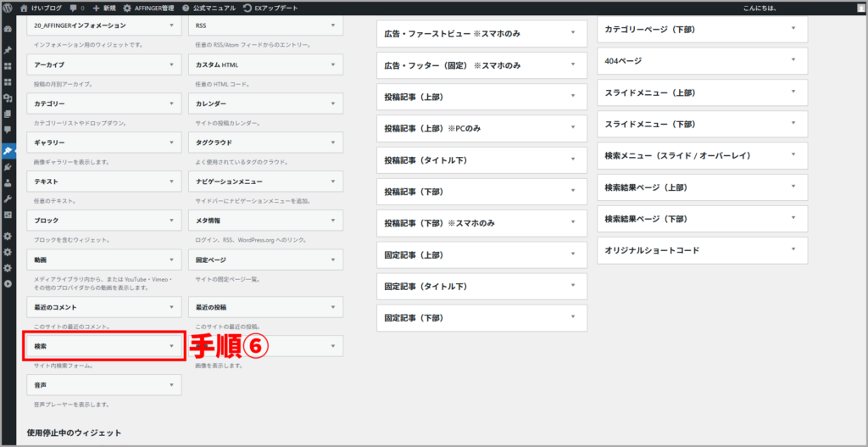The height and width of the screenshot is (447, 868).
Task: Open the Media icon in sidebar
Action: 8,98
